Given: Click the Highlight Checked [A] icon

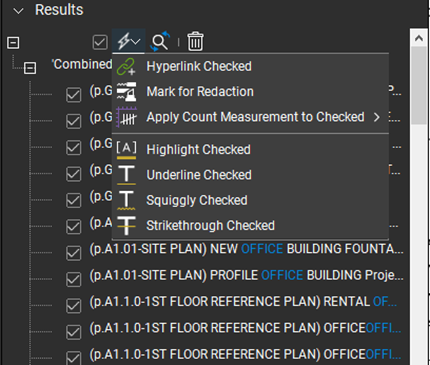Looking at the screenshot, I should click(126, 150).
